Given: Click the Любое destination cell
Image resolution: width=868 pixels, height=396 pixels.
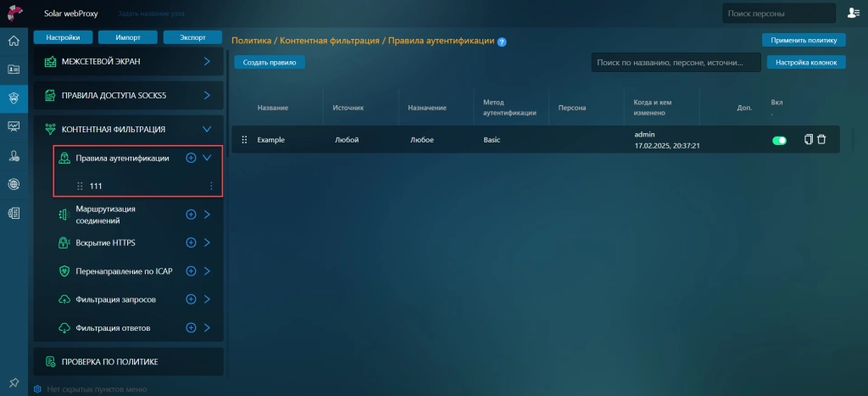Looking at the screenshot, I should point(422,140).
